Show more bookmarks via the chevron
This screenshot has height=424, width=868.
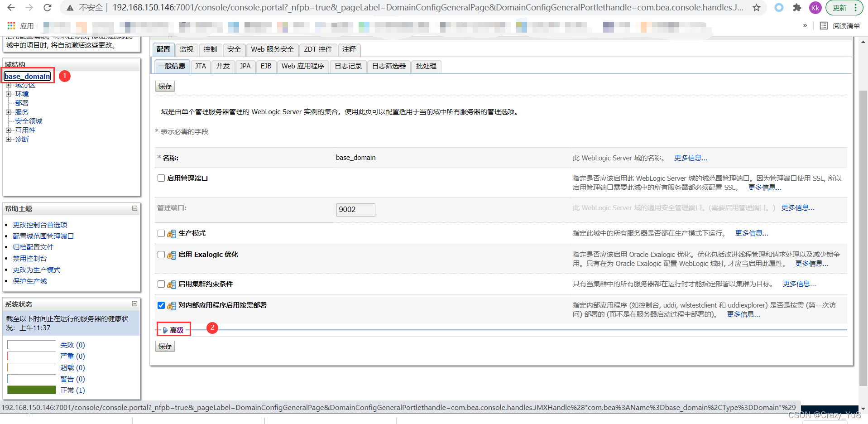pyautogui.click(x=805, y=25)
